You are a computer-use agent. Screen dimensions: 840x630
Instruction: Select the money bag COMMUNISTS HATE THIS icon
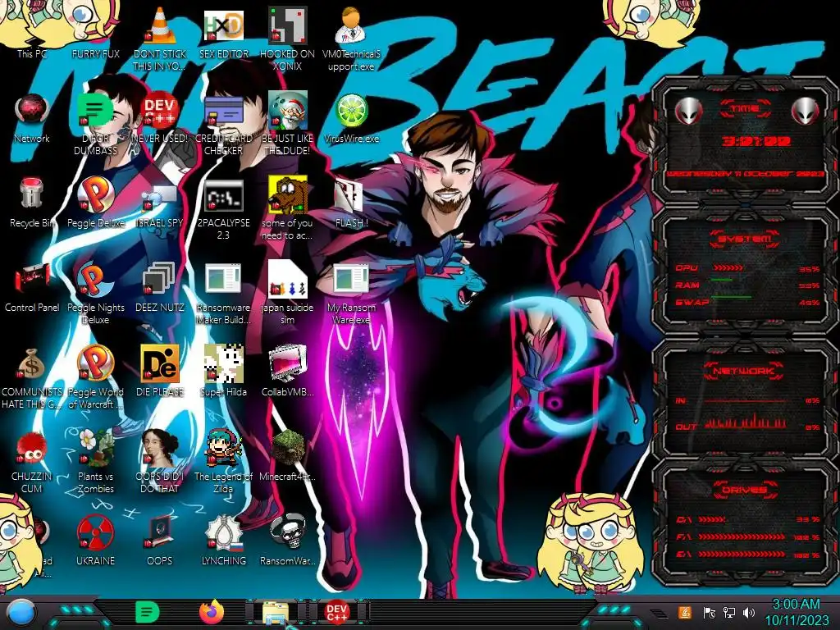32,364
